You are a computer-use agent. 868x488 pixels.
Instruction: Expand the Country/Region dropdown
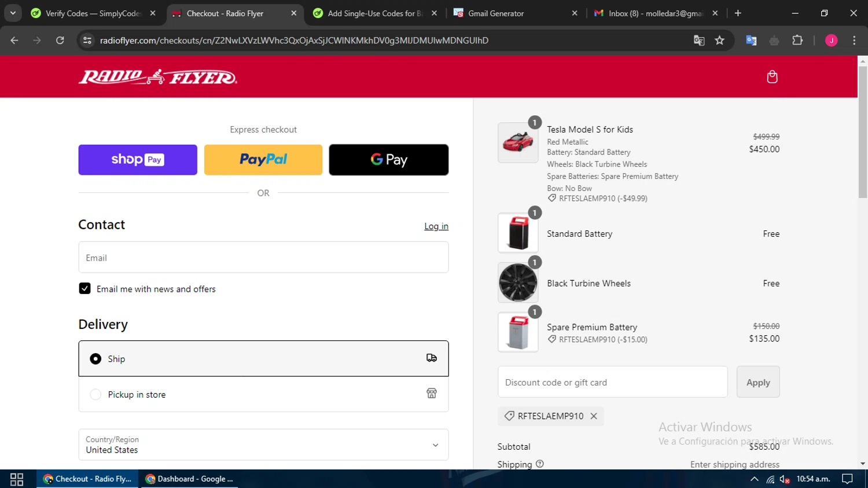click(x=263, y=445)
